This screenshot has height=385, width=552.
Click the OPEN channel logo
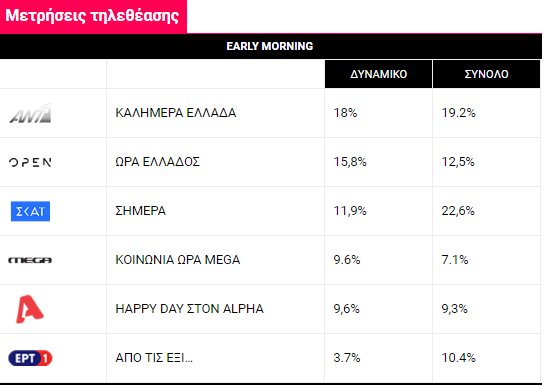30,162
